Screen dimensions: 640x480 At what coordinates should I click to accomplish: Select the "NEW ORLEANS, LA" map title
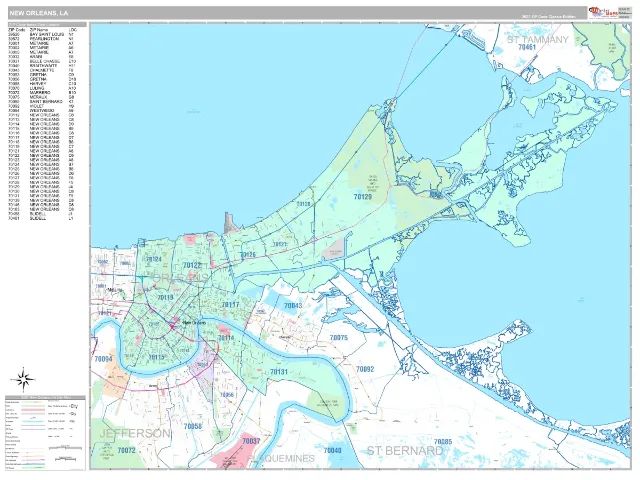(x=39, y=13)
